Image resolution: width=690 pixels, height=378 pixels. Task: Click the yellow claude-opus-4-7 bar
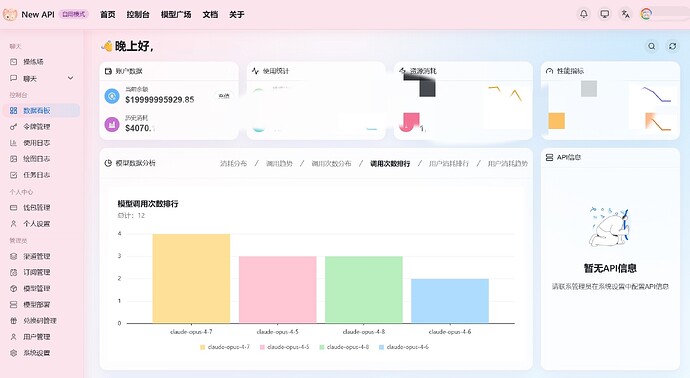tap(191, 279)
